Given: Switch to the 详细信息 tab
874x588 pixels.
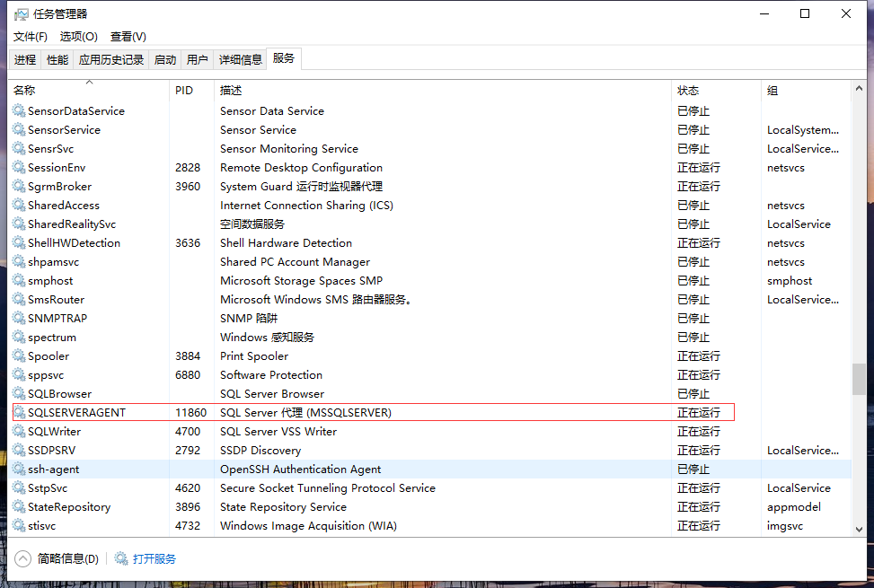Looking at the screenshot, I should coord(240,59).
